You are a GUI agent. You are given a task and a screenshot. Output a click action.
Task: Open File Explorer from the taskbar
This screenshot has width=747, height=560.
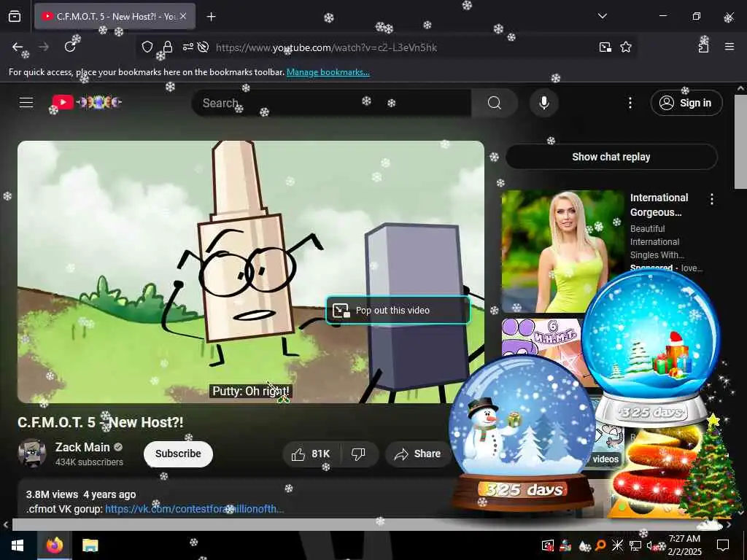pyautogui.click(x=90, y=545)
